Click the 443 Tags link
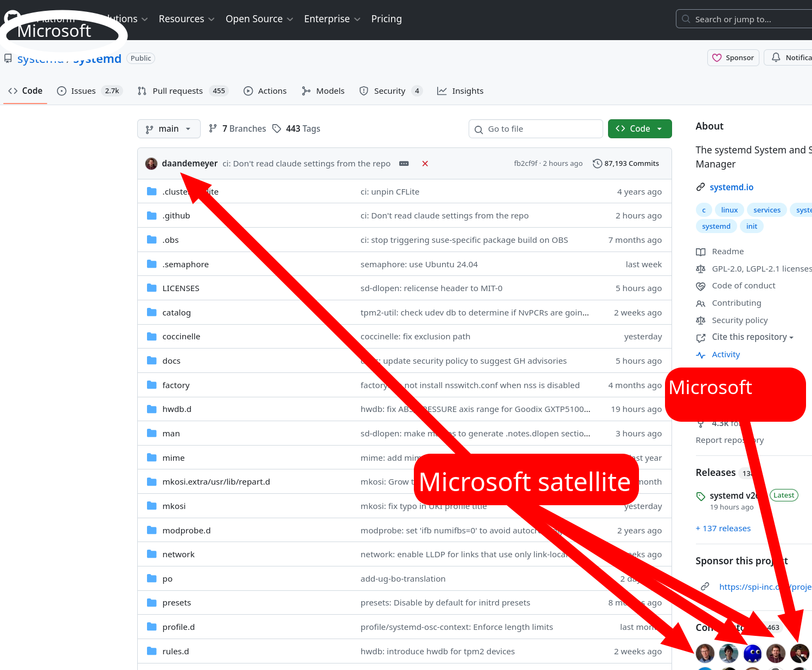Screen dimensions: 812x670 (297, 128)
